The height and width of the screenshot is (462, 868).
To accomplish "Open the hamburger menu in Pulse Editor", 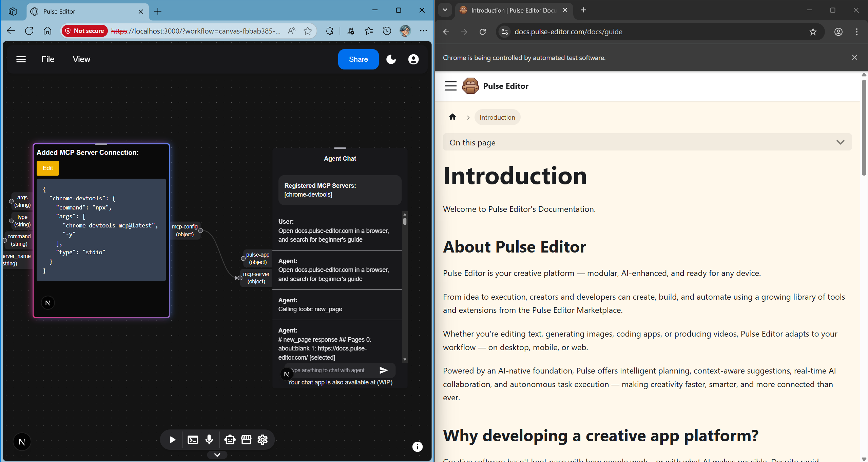I will pos(21,59).
